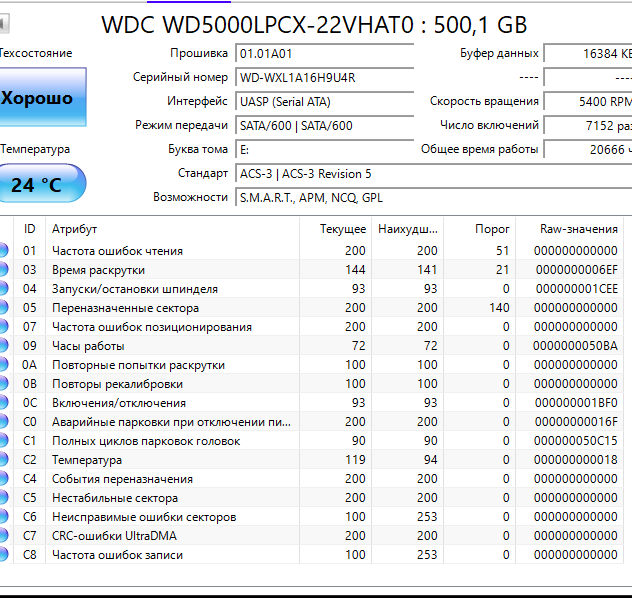Click current value 119 in Температура row
This screenshot has height=598, width=632.
point(355,459)
